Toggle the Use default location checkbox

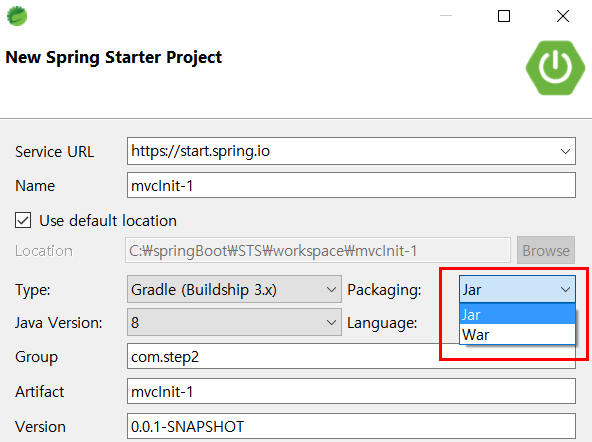tap(23, 220)
